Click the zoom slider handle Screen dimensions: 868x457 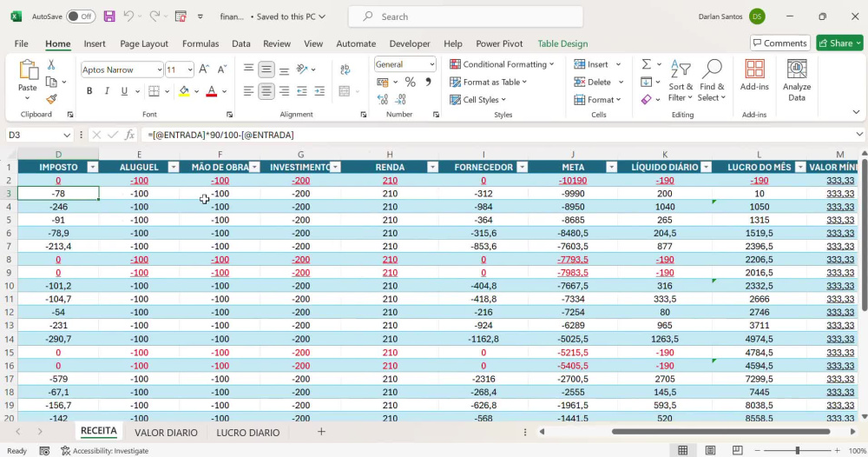click(797, 450)
